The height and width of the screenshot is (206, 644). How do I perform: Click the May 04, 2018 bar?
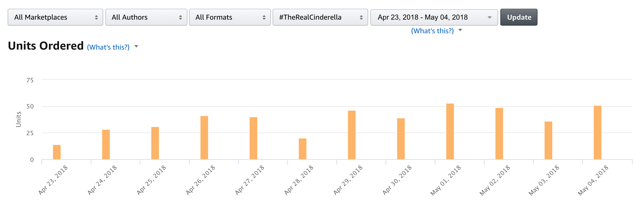(598, 132)
